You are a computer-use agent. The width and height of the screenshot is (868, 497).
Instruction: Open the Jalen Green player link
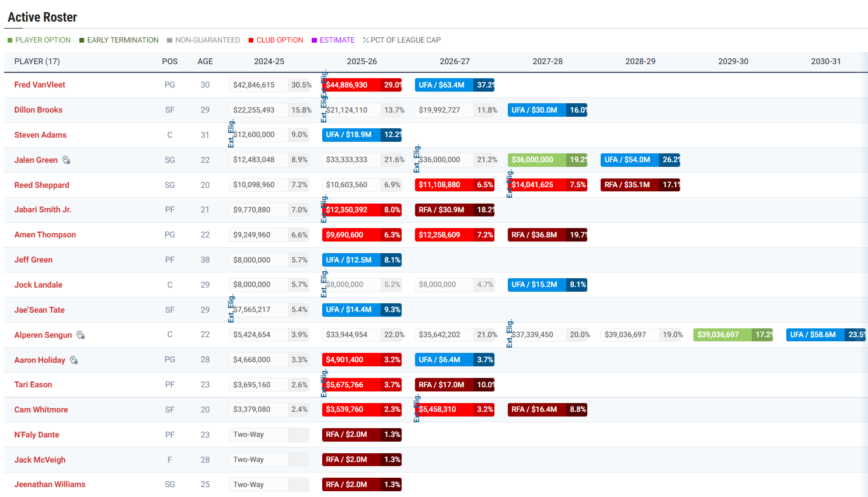36,160
